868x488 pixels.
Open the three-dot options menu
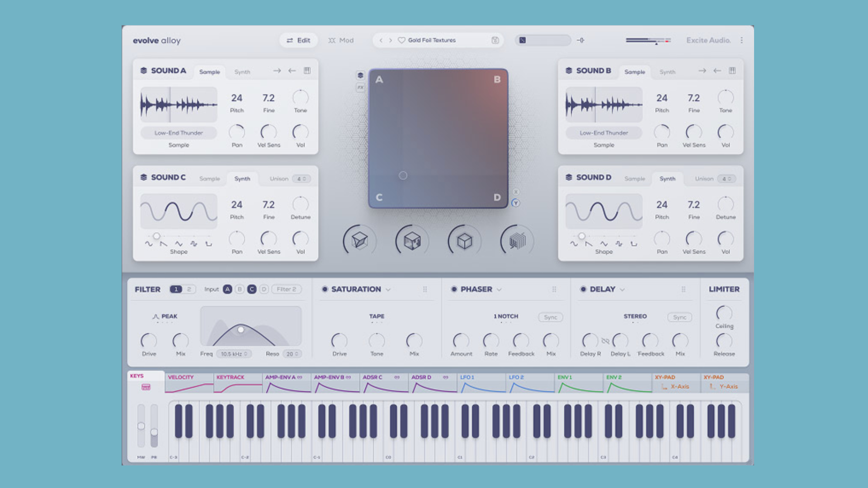click(741, 40)
